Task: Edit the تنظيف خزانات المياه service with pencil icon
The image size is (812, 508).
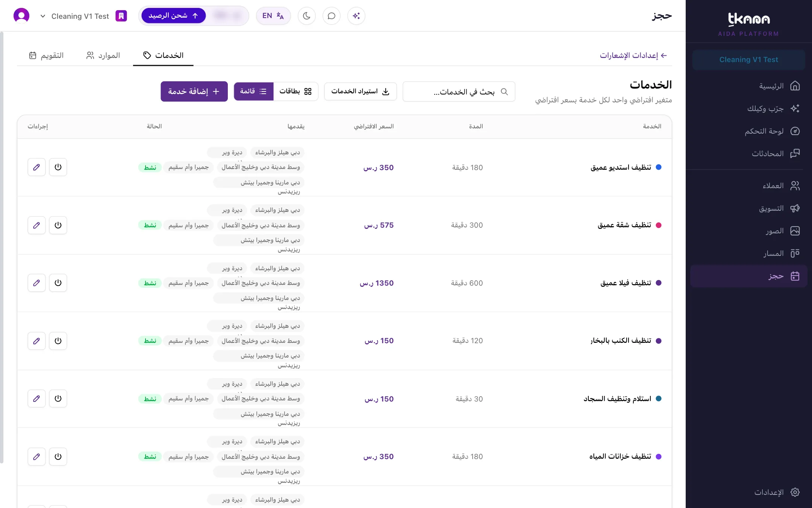Action: click(x=36, y=456)
